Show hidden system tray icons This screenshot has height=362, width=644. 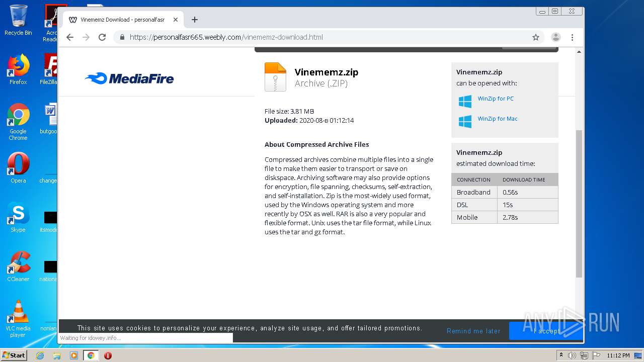click(561, 355)
